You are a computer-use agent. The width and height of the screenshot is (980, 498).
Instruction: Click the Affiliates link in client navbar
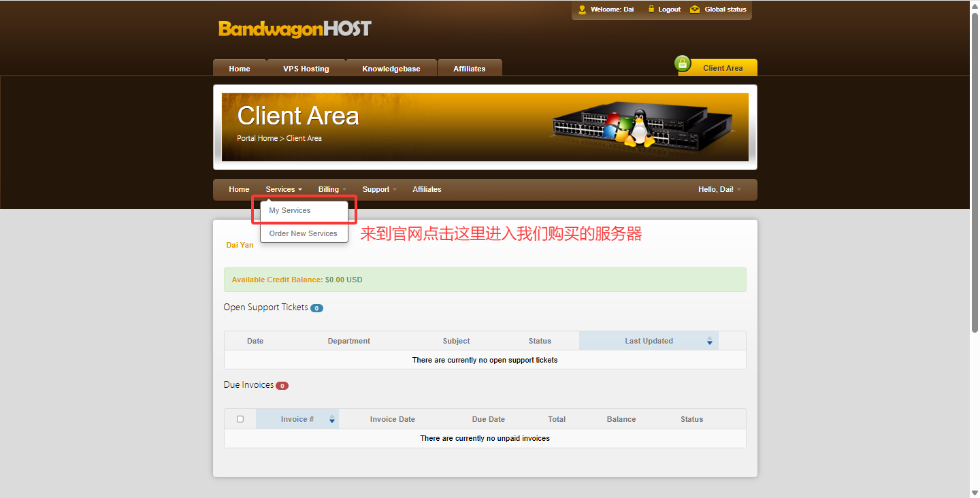[427, 189]
